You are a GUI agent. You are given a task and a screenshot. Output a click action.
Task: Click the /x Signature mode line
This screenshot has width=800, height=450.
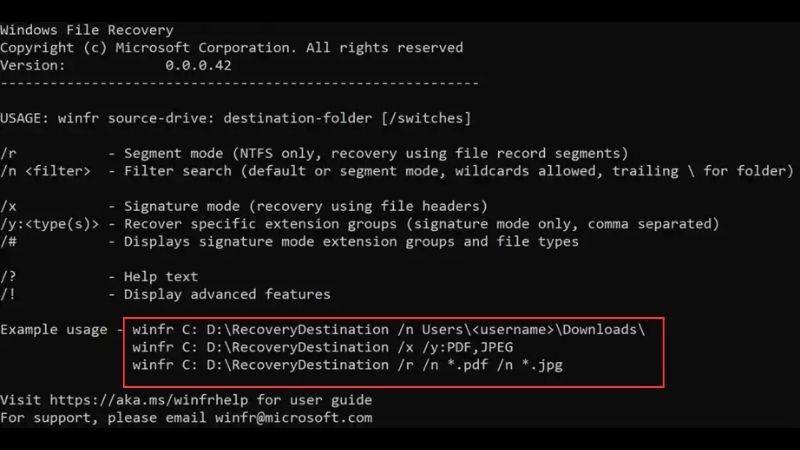(x=244, y=206)
